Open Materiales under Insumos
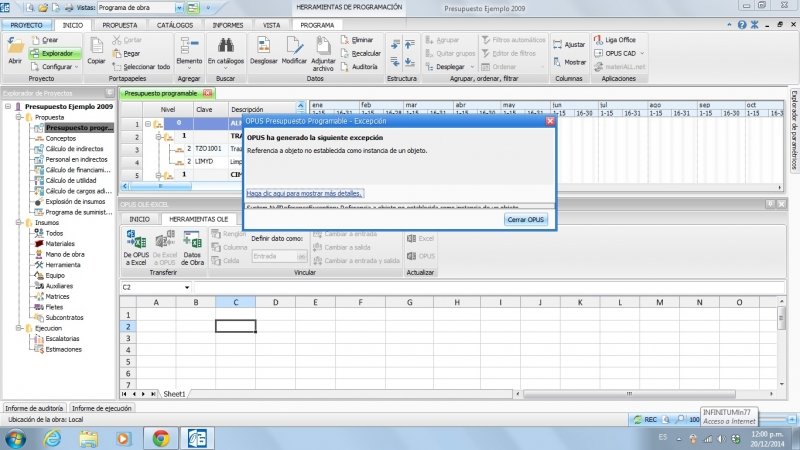 [60, 243]
